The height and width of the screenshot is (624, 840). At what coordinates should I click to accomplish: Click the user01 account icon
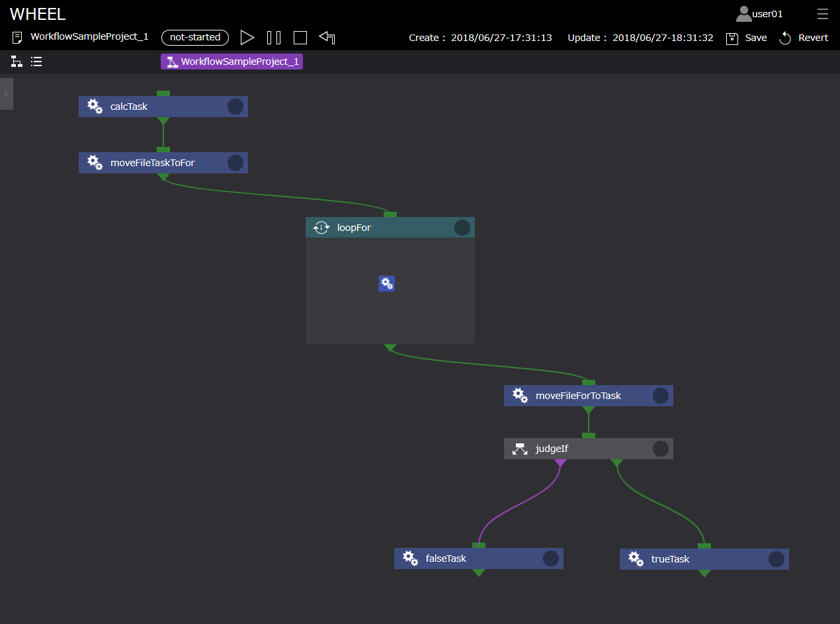click(744, 14)
